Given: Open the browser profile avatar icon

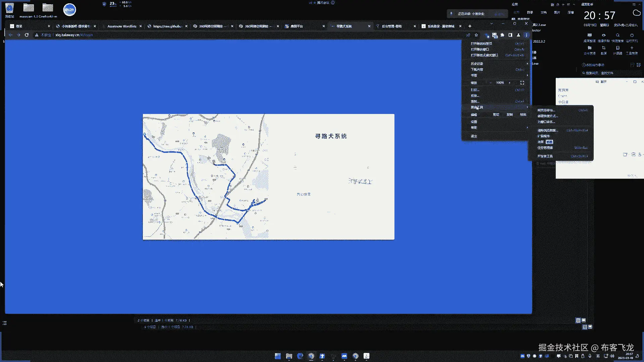Looking at the screenshot, I should 518,35.
